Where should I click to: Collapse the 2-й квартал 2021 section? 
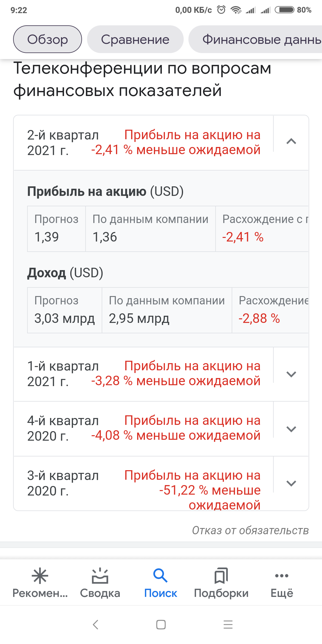[x=291, y=142]
